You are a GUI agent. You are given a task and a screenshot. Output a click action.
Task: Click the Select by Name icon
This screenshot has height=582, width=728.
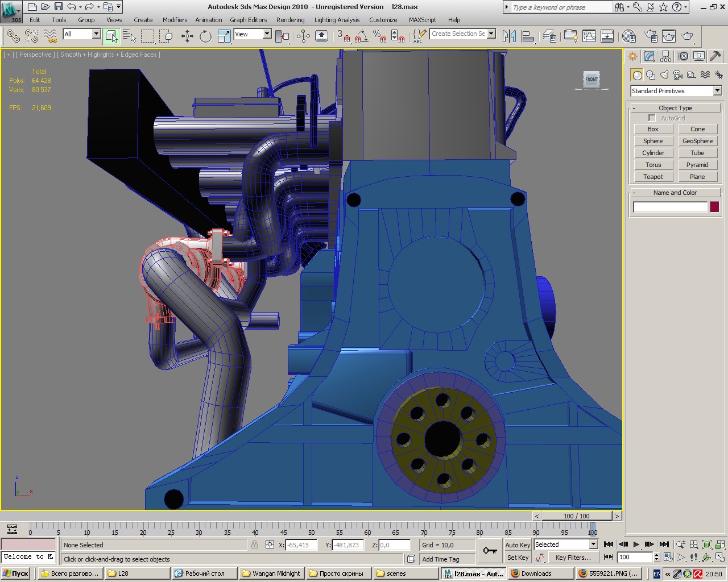pos(130,36)
